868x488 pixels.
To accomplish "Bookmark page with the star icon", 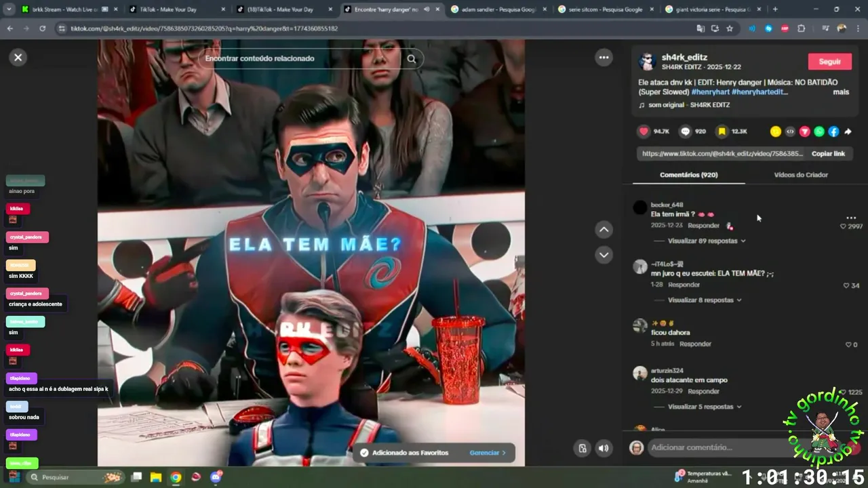I will 730,28.
